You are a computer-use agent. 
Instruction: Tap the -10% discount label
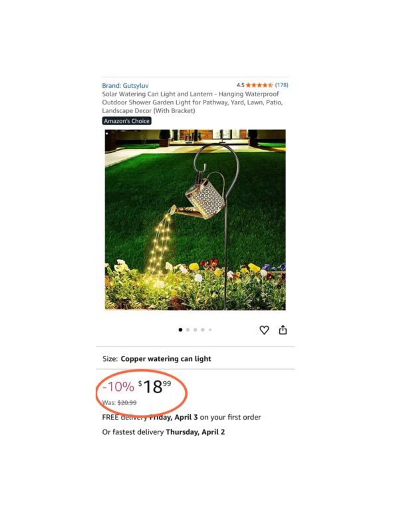[x=118, y=386]
